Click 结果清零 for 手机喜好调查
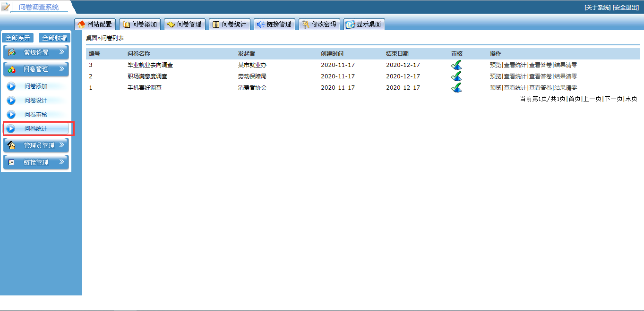644x311 pixels. (566, 88)
